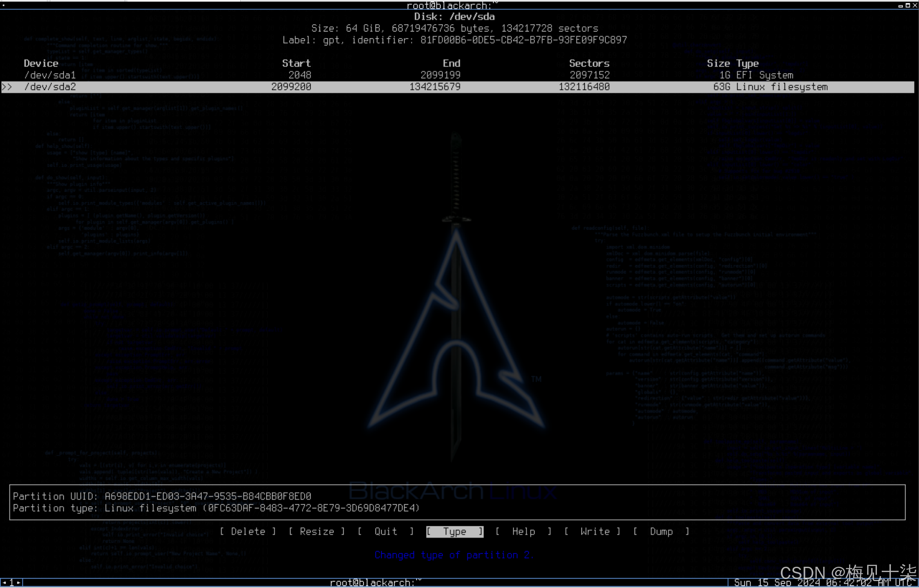The height and width of the screenshot is (588, 919).
Task: Activate the highlighted Type option
Action: tap(454, 531)
